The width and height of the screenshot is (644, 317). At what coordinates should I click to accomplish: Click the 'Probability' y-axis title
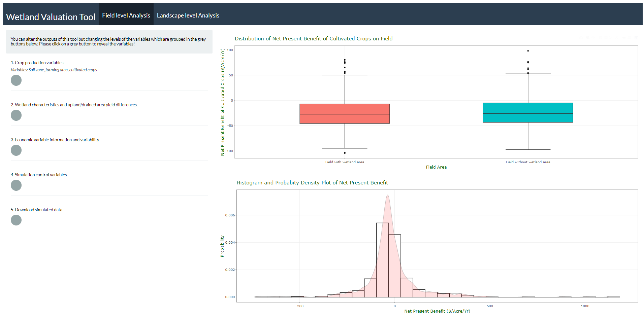(222, 246)
